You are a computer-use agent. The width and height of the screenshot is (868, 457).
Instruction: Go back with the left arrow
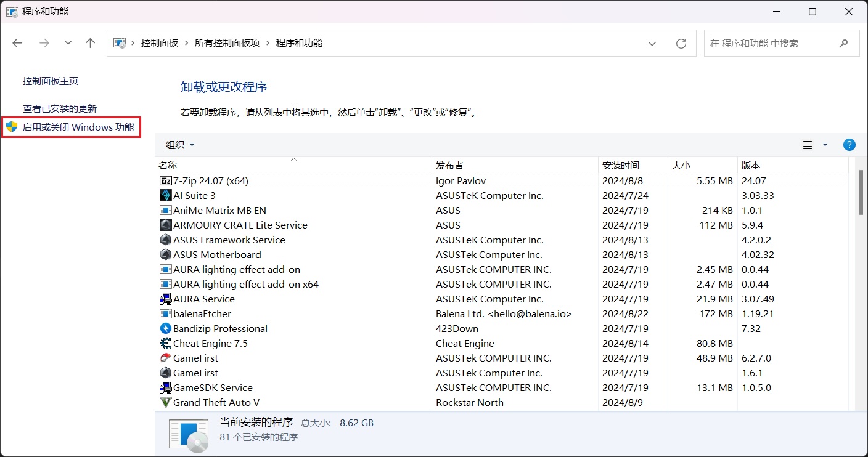17,43
